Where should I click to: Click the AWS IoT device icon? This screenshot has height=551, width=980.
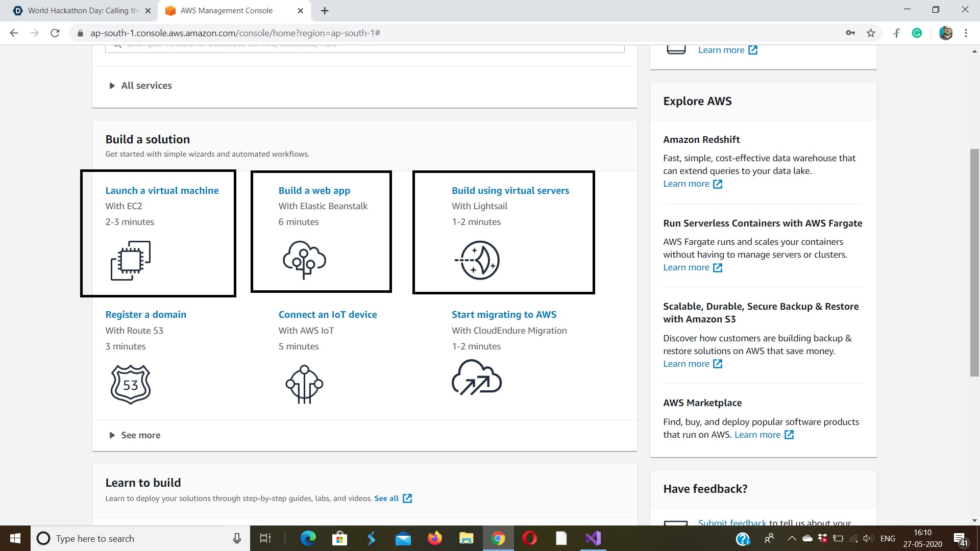click(304, 384)
